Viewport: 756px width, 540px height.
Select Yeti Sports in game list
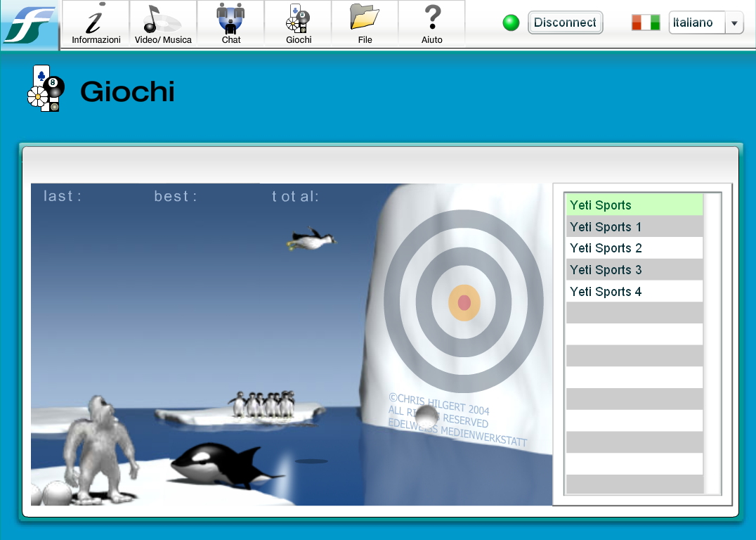(634, 205)
